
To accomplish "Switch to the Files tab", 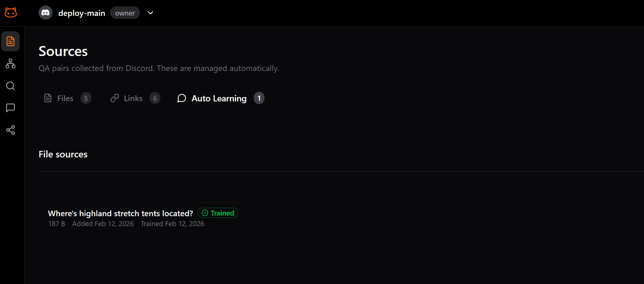I will [65, 98].
